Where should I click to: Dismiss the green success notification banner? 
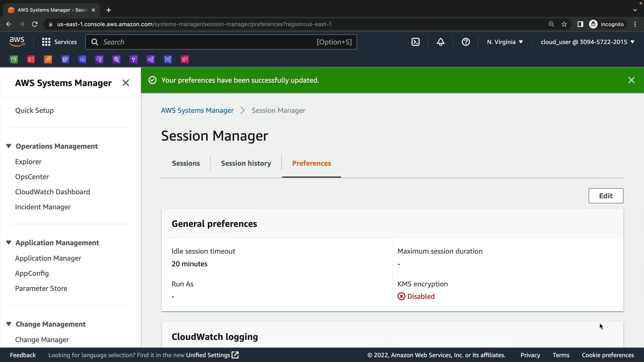[631, 80]
